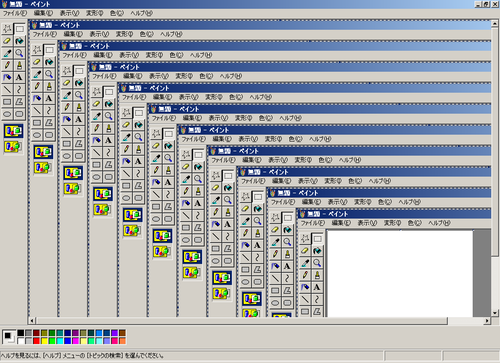
Task: Select the Text tool marked A
Action: pos(20,77)
